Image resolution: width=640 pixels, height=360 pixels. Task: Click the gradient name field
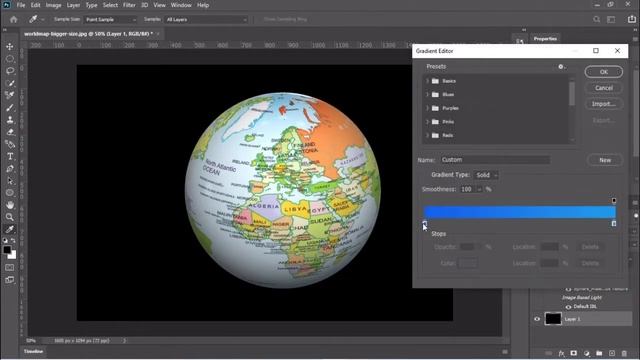(x=495, y=160)
